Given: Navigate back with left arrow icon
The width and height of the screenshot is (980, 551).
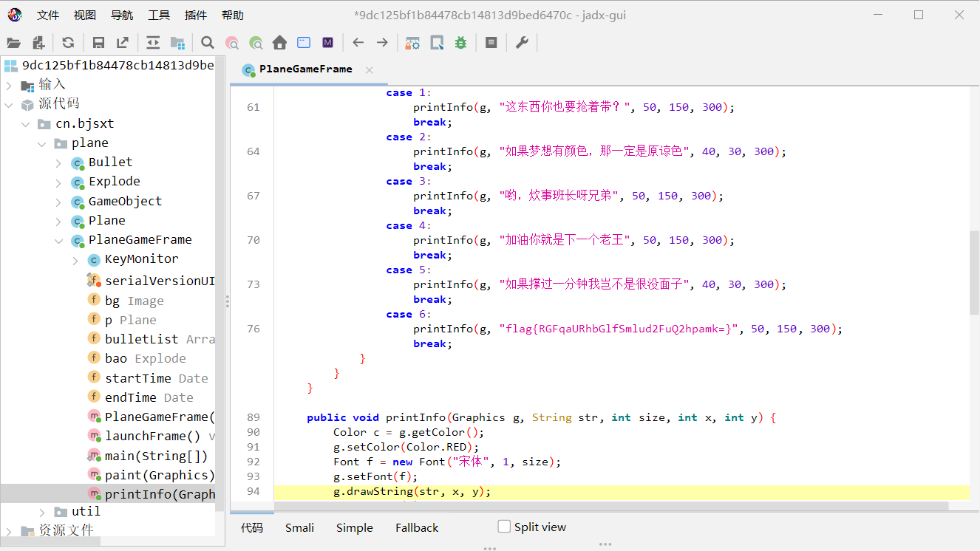Looking at the screenshot, I should 358,43.
